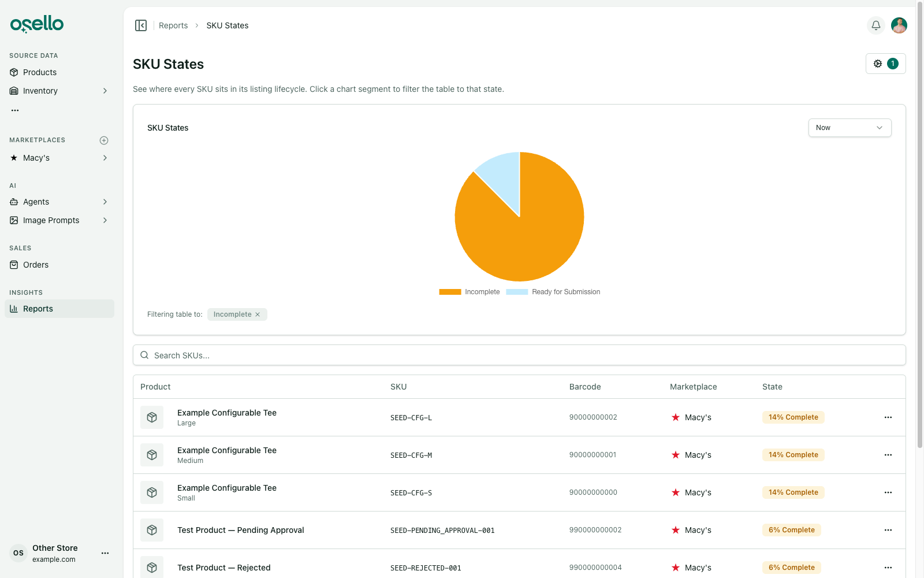Click barcode 90000000001
The width and height of the screenshot is (924, 578).
point(593,455)
